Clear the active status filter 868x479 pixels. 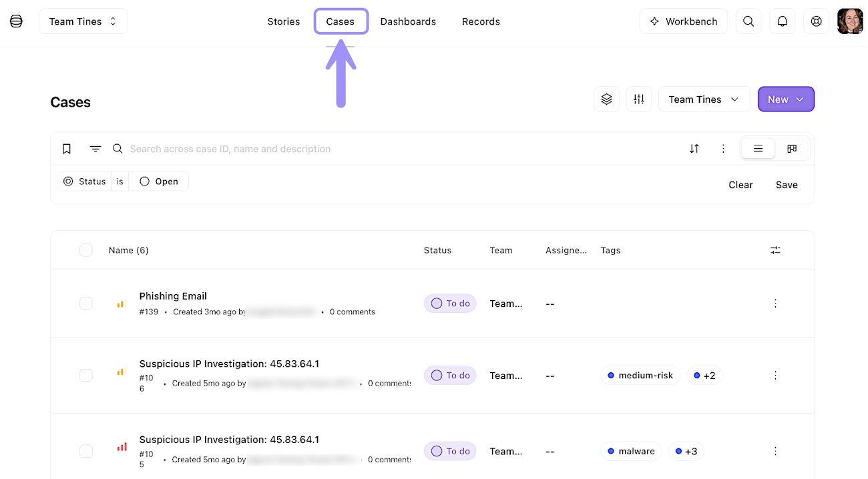point(740,185)
